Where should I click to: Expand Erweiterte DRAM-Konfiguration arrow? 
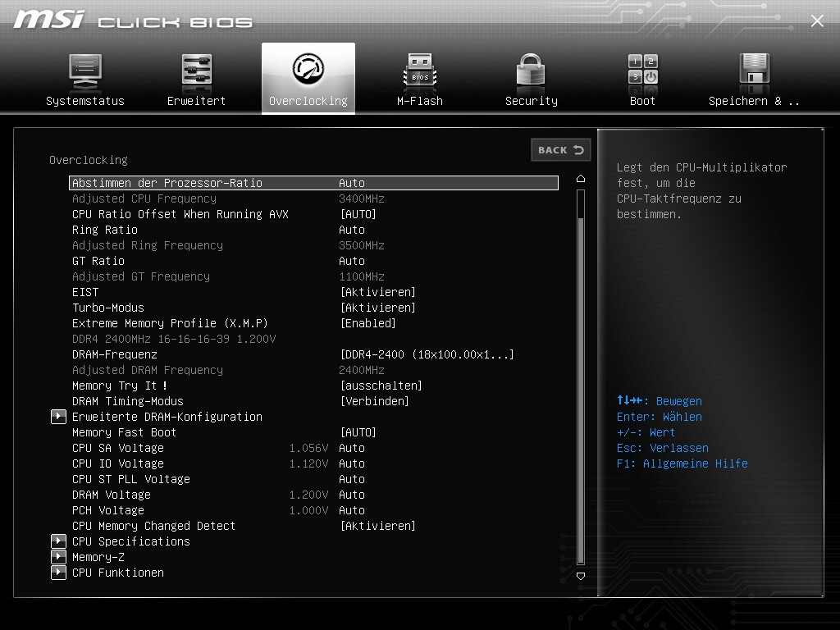point(58,417)
